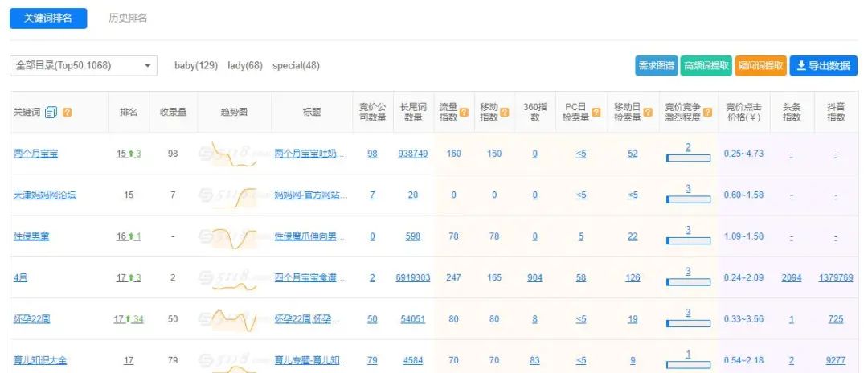
Task: Click 抖音指数 value 725
Action: click(836, 319)
